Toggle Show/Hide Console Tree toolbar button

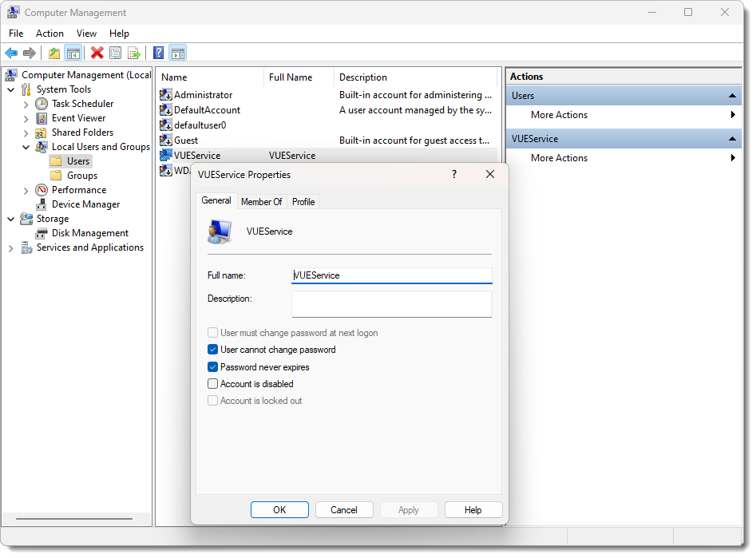click(x=73, y=53)
